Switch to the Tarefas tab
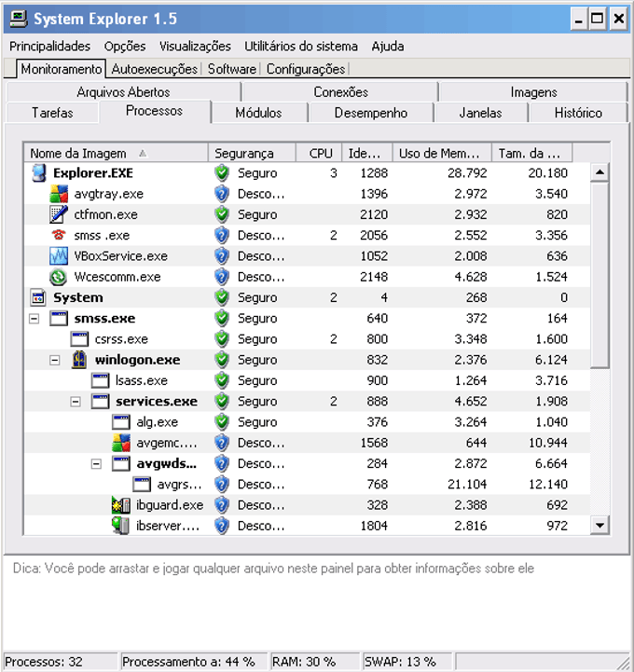 click(x=52, y=113)
